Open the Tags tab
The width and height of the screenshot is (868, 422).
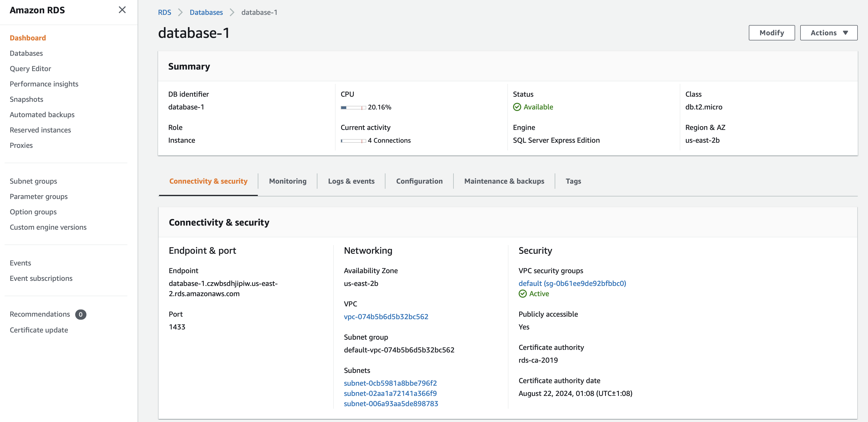pyautogui.click(x=573, y=181)
